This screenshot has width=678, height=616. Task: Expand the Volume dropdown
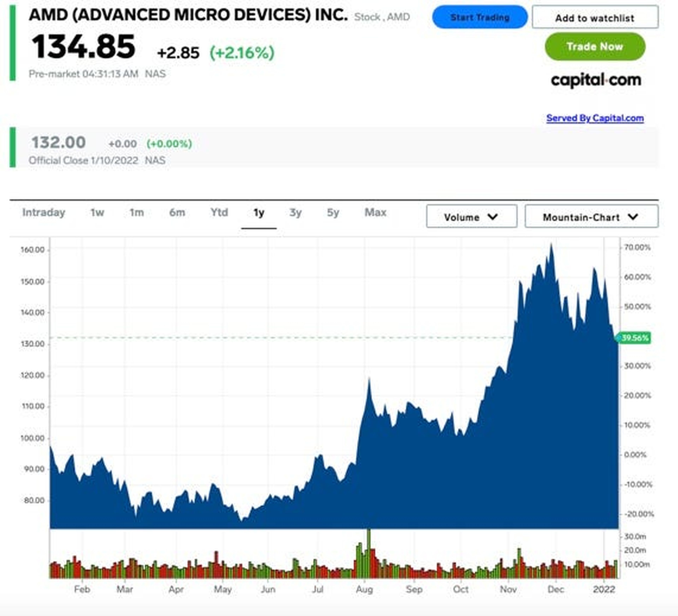(471, 217)
